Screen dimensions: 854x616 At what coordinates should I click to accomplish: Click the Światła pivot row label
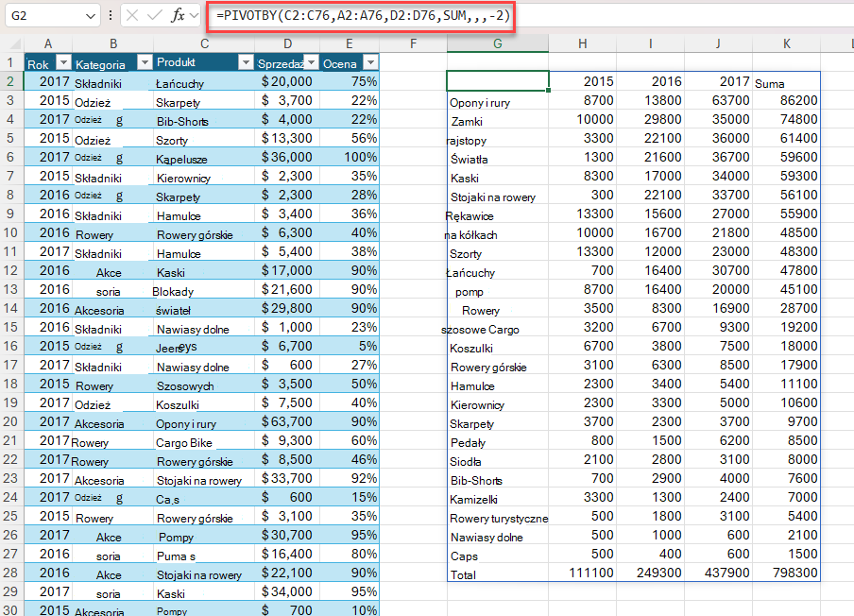469,160
